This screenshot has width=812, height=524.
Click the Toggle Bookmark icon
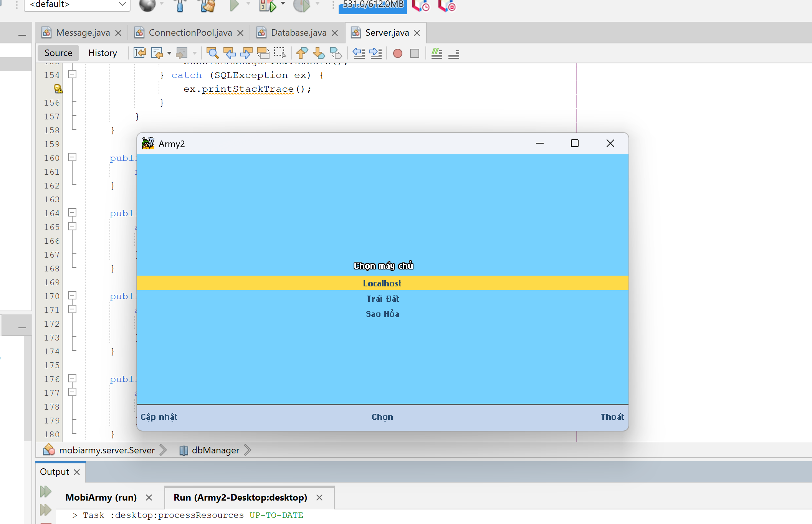coord(336,53)
